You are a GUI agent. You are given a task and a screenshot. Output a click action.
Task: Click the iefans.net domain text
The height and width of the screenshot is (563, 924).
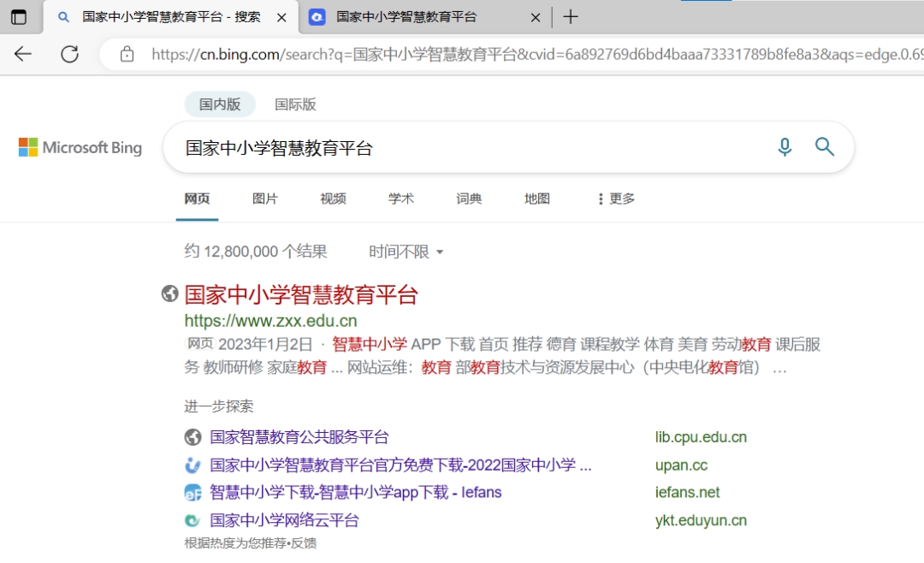[x=688, y=492]
